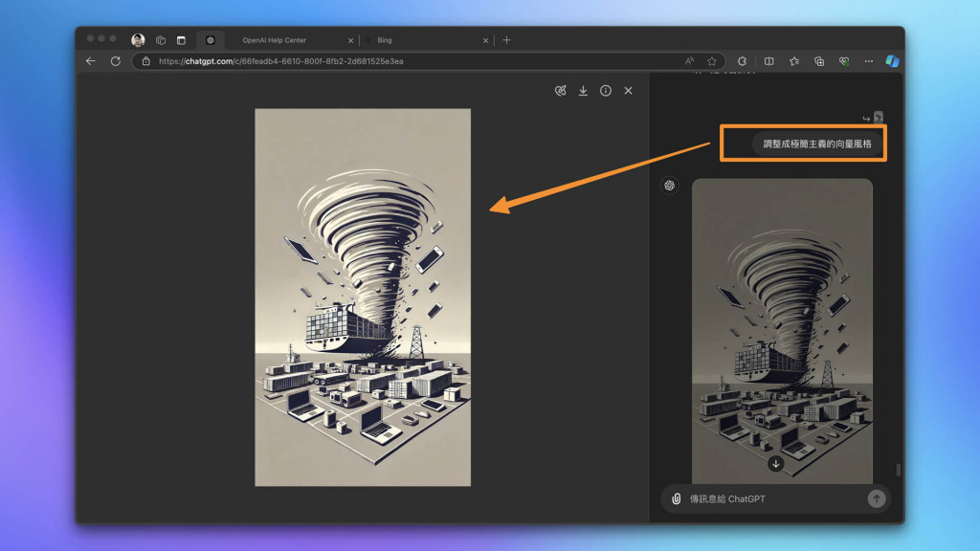Open the Collections panel

[x=819, y=61]
